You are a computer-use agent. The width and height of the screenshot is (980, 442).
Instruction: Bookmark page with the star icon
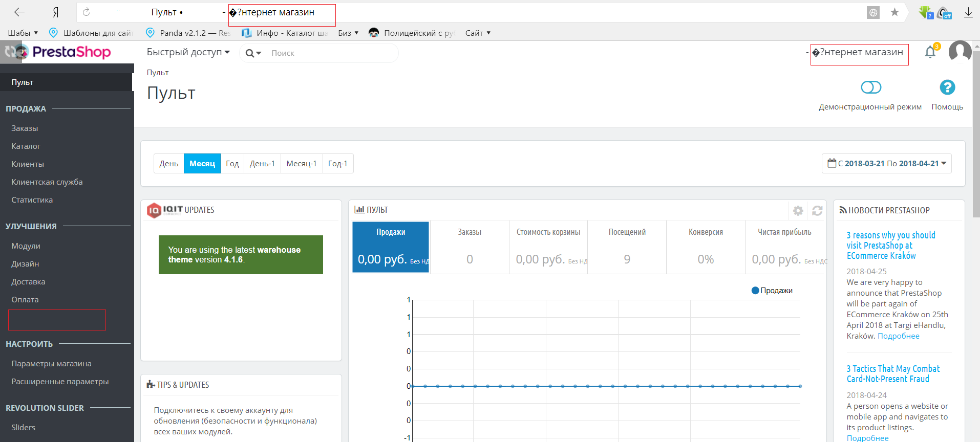[x=894, y=12]
